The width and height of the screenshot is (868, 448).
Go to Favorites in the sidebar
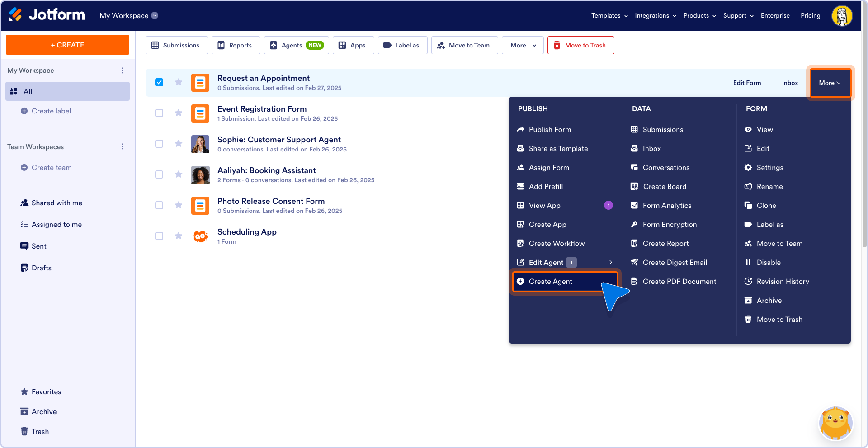tap(46, 391)
